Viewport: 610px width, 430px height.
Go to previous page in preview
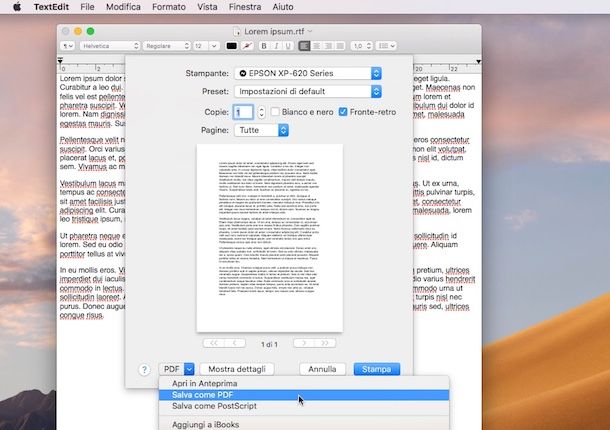coord(235,343)
